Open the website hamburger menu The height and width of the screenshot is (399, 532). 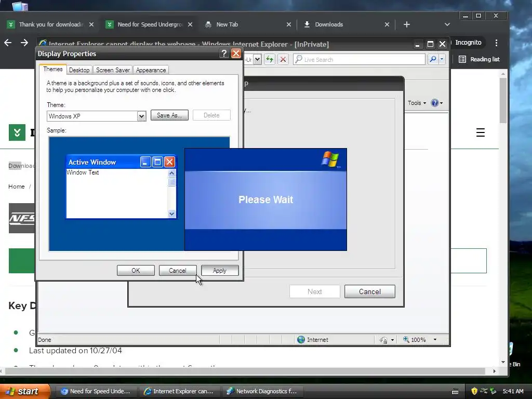coord(481,132)
